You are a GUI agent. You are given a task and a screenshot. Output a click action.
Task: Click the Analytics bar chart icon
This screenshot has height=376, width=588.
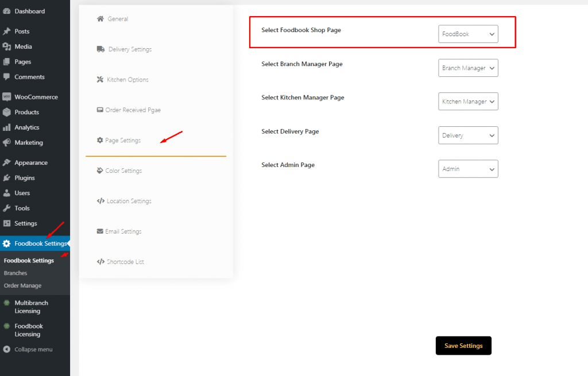[x=7, y=127]
